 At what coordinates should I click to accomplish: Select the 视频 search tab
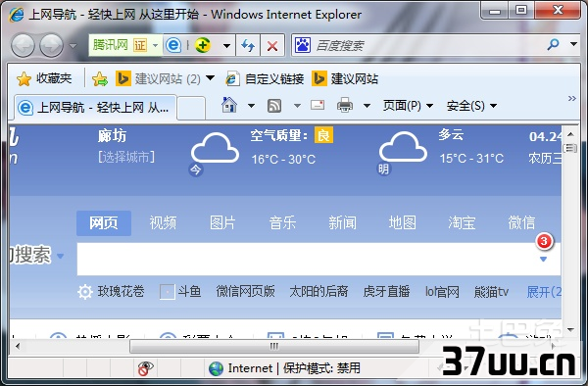click(x=163, y=223)
